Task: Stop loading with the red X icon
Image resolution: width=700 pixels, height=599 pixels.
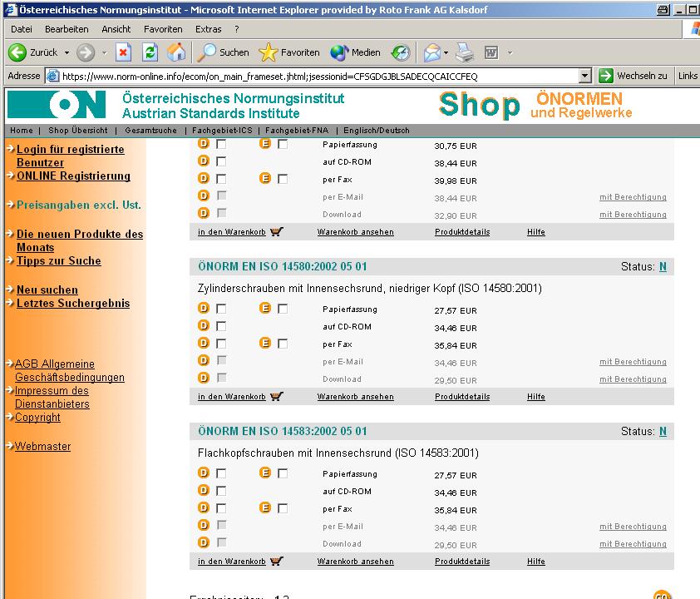Action: [x=123, y=52]
